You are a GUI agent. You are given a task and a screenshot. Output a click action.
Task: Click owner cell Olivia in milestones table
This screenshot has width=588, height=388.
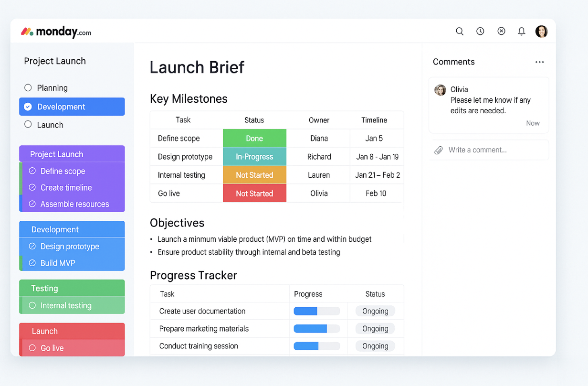(319, 194)
